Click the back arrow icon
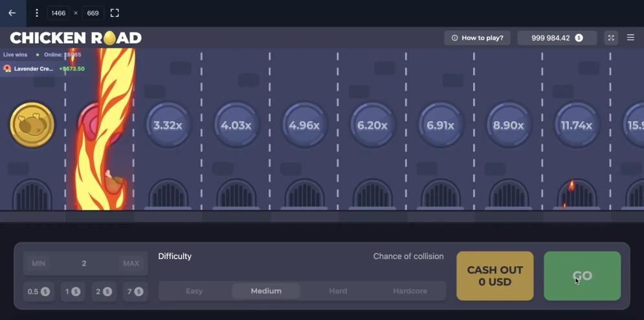Viewport: 644px width, 320px height. coord(12,13)
